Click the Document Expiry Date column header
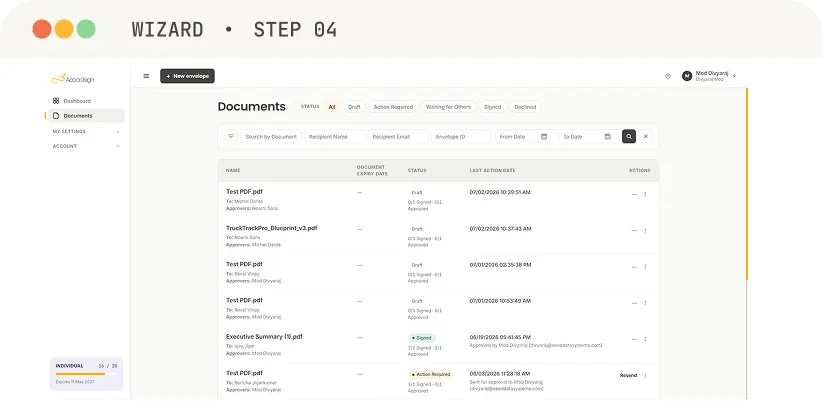The height and width of the screenshot is (416, 824). 372,170
